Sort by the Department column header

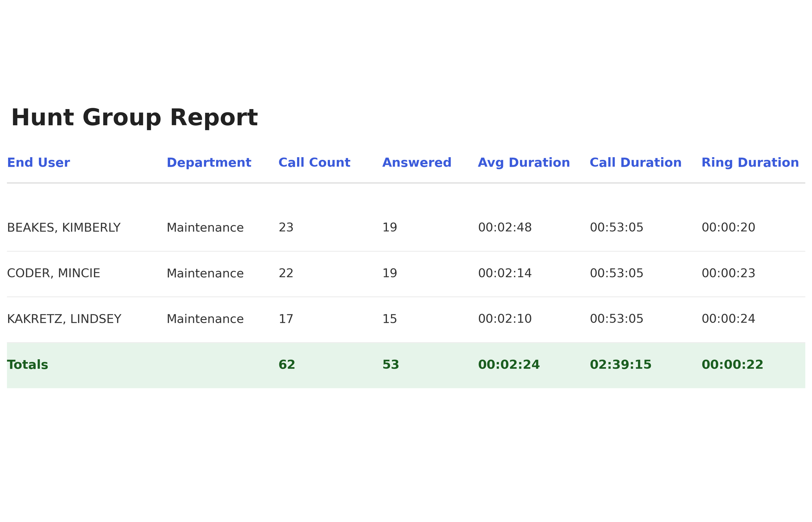point(209,163)
